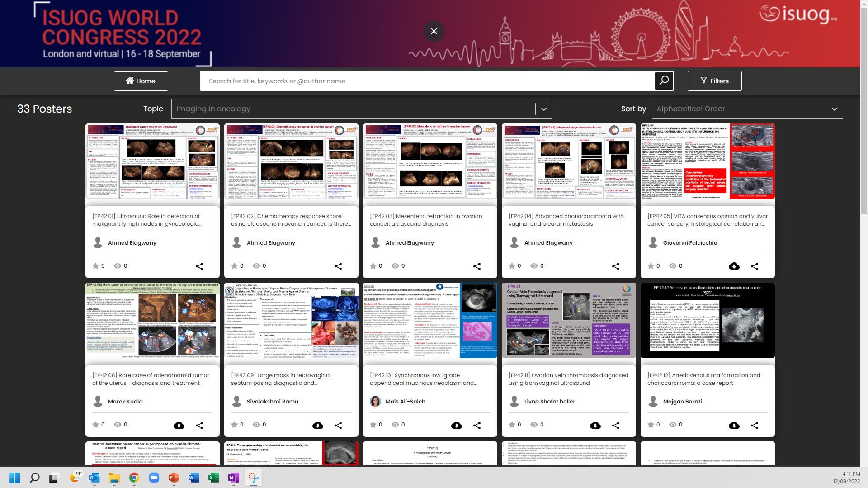Screen dimensions: 868x488
Task: Open Windows taskbar search
Action: (x=34, y=478)
